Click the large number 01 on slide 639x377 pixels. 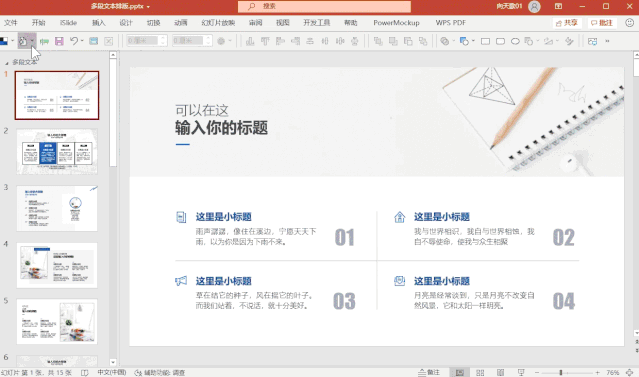[344, 237]
